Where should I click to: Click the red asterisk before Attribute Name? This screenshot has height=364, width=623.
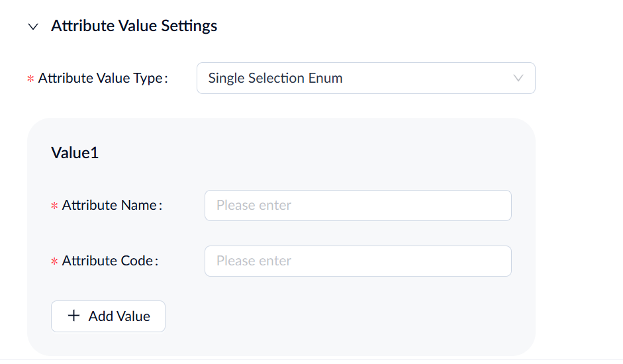pyautogui.click(x=54, y=206)
